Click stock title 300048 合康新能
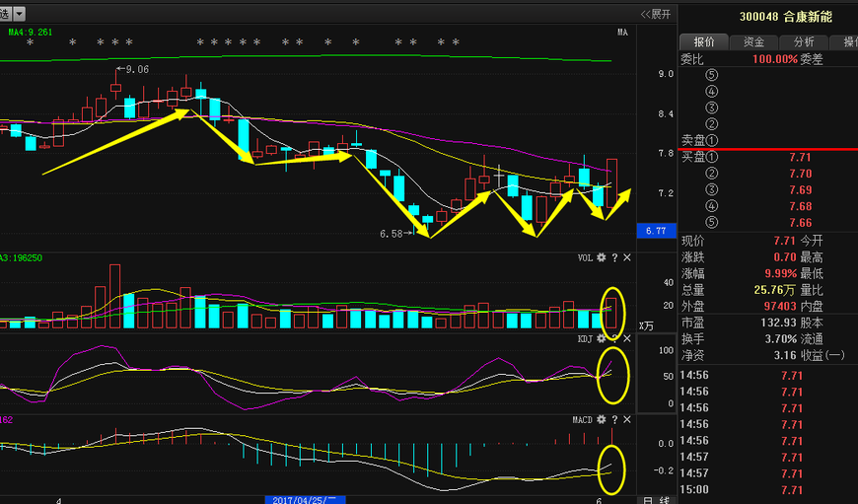The width and height of the screenshot is (858, 504). click(786, 17)
